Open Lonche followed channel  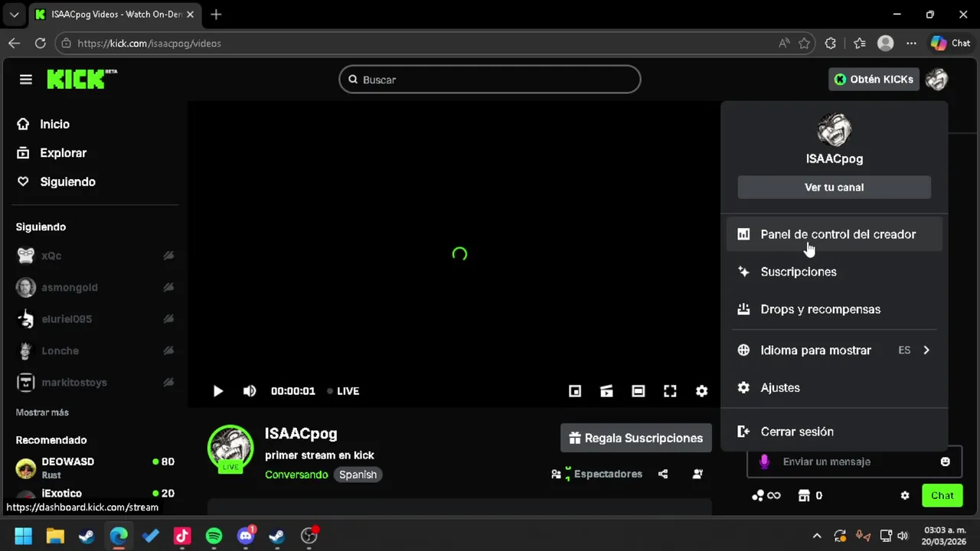(95, 350)
